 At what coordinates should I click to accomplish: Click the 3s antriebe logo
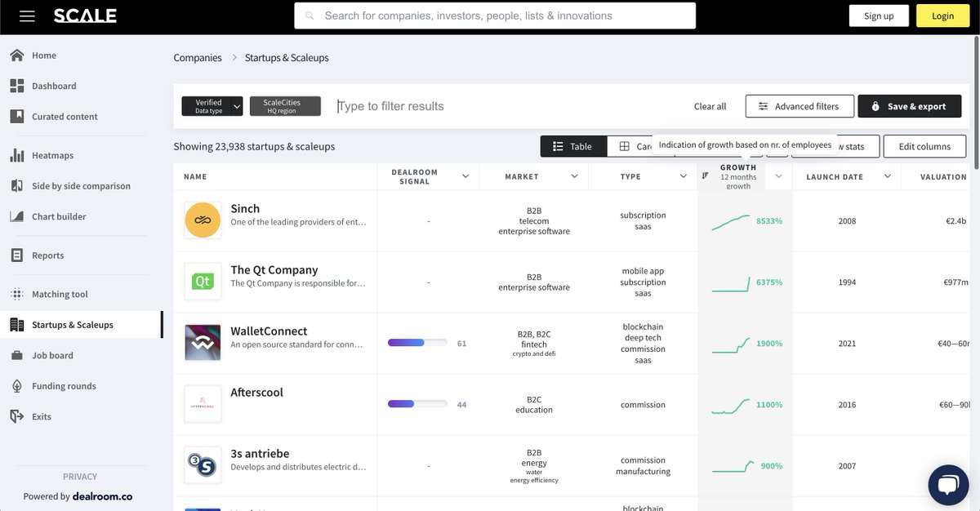[x=203, y=465]
